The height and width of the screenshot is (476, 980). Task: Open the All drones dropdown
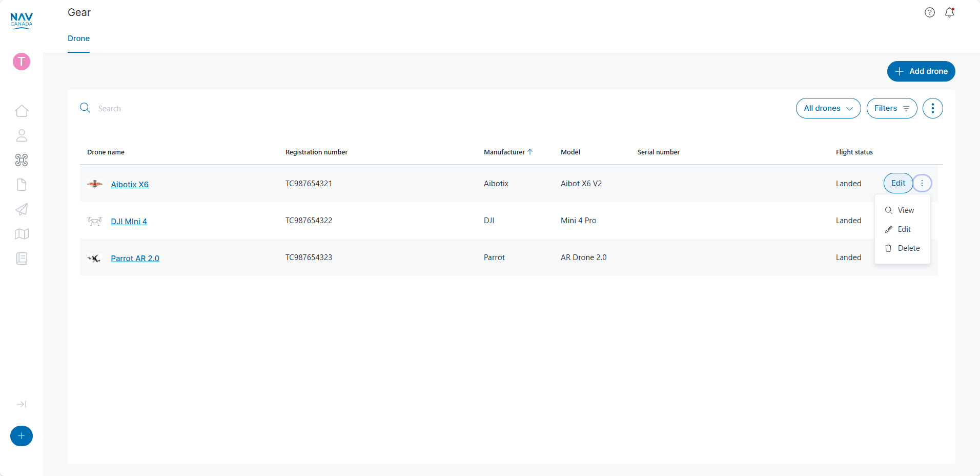pos(828,108)
